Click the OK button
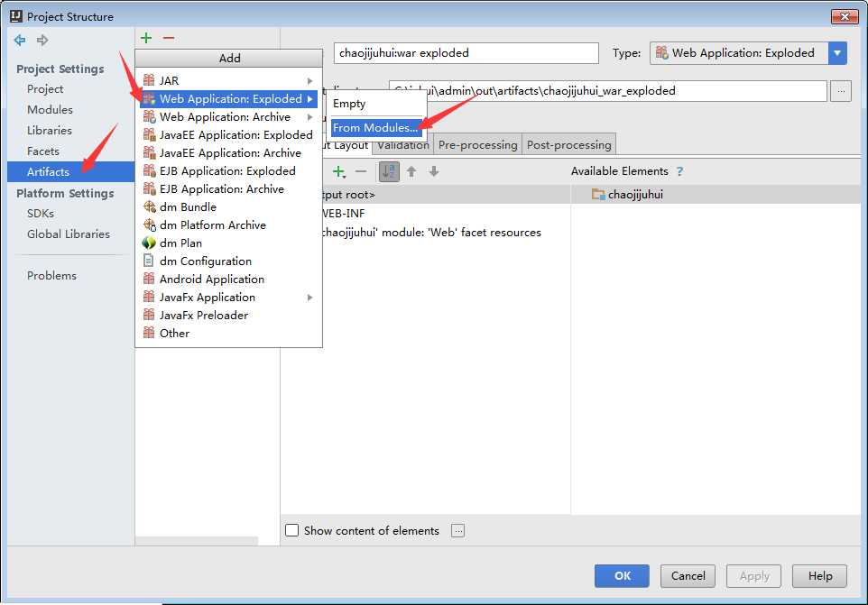The image size is (868, 605). pyautogui.click(x=622, y=575)
